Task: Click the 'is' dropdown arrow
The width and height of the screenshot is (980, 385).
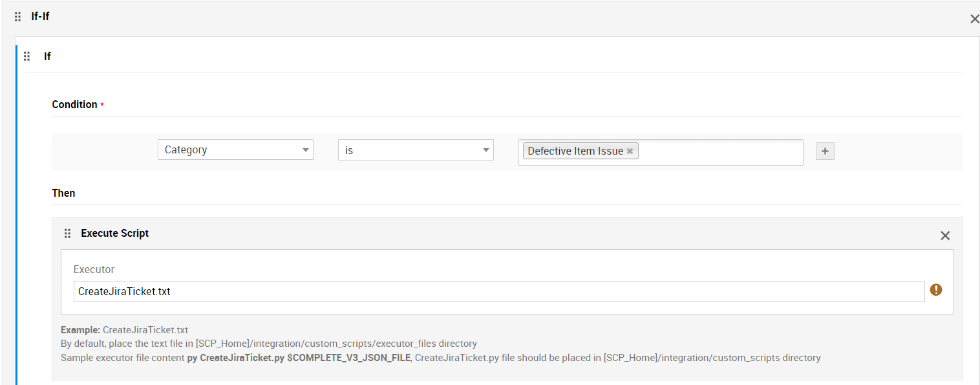Action: coord(485,150)
